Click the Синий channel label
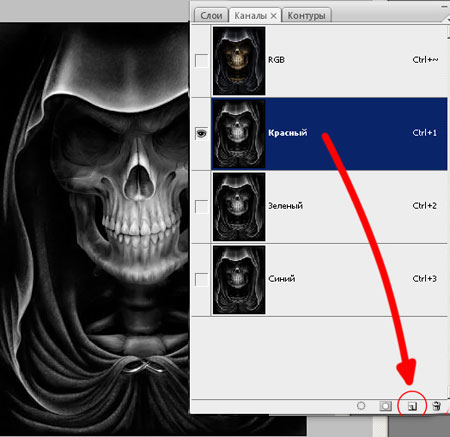 click(x=281, y=278)
